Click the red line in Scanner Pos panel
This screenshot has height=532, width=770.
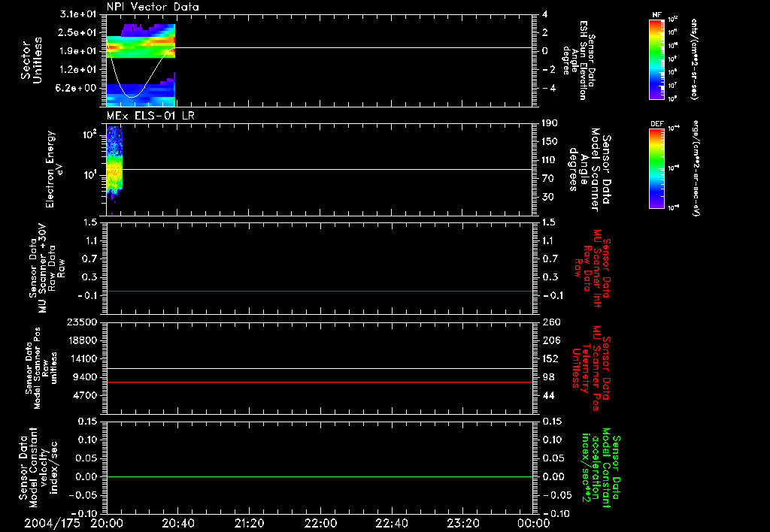(x=320, y=382)
